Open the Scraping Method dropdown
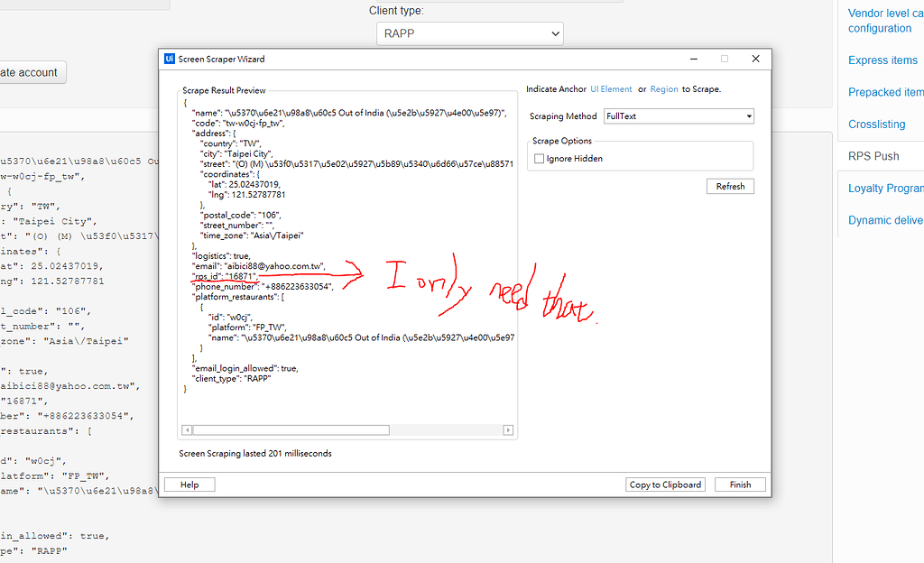 (747, 115)
